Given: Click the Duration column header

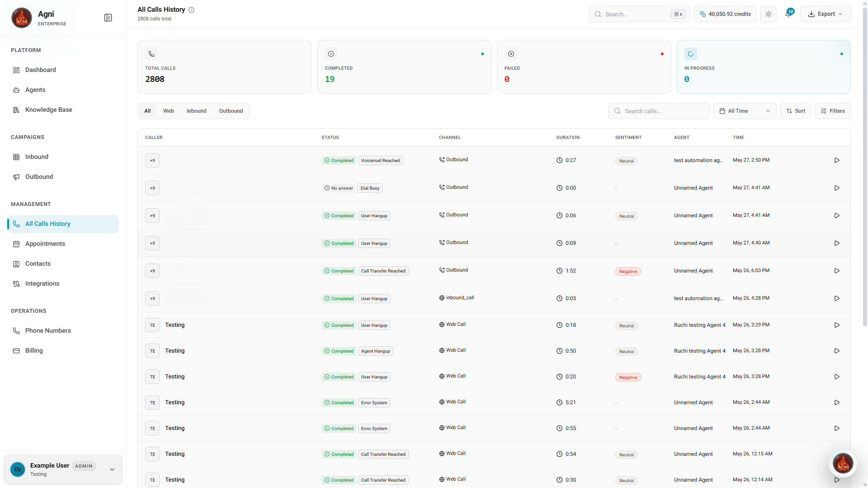Looking at the screenshot, I should point(568,138).
